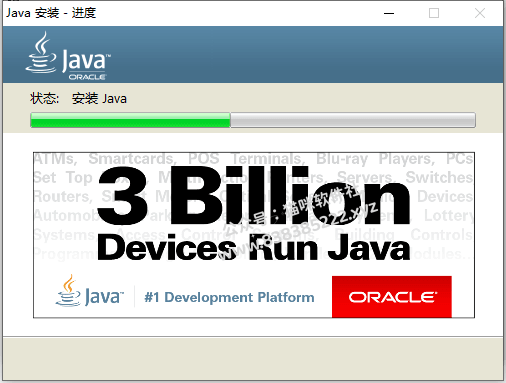The height and width of the screenshot is (383, 506).
Task: Click the faded 'Switches' background word
Action: (439, 177)
